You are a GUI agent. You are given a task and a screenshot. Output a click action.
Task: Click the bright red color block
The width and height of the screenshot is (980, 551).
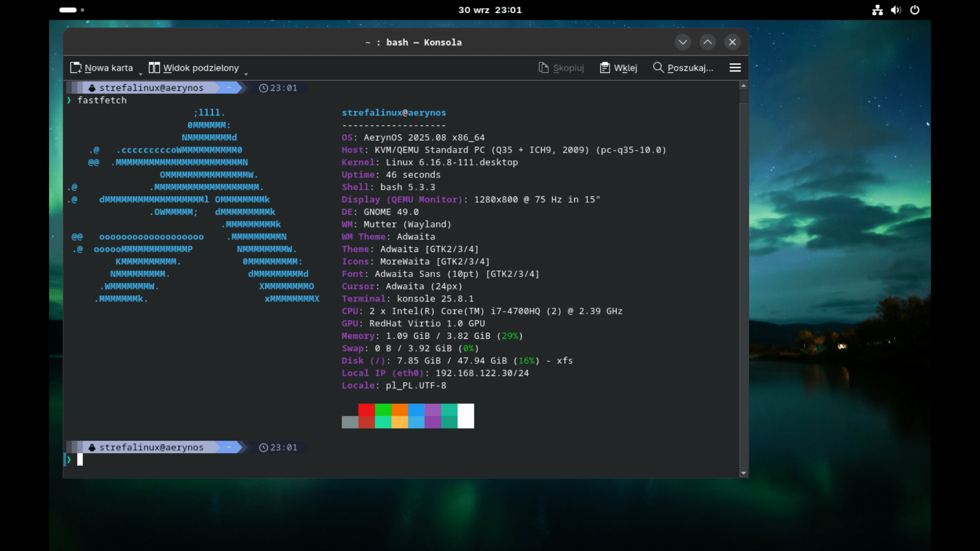pos(366,410)
